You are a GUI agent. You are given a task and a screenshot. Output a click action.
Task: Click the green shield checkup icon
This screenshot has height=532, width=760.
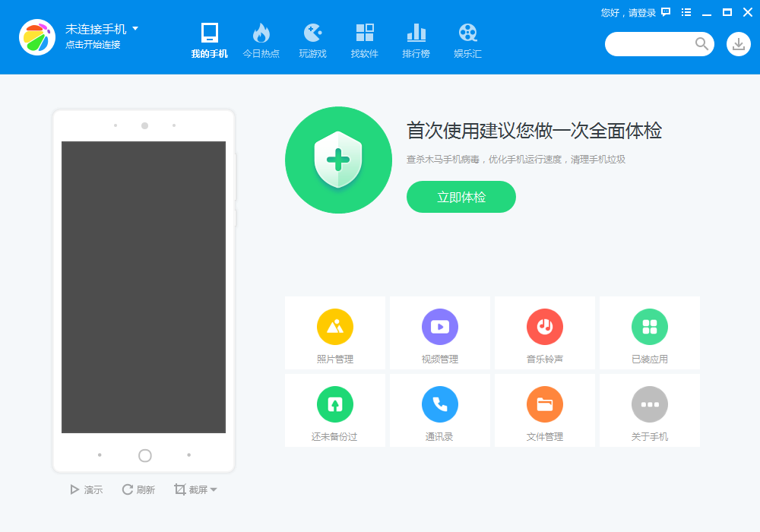[x=338, y=160]
